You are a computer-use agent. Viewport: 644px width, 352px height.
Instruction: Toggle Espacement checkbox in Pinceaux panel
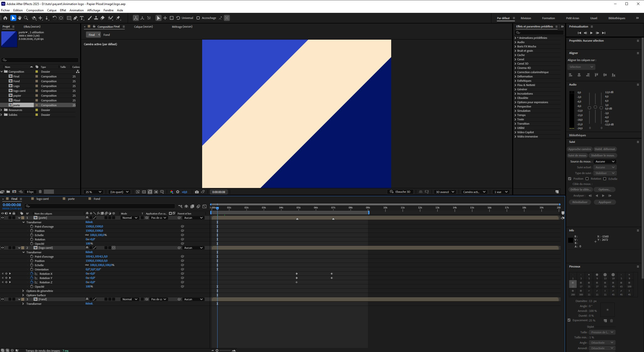click(569, 320)
